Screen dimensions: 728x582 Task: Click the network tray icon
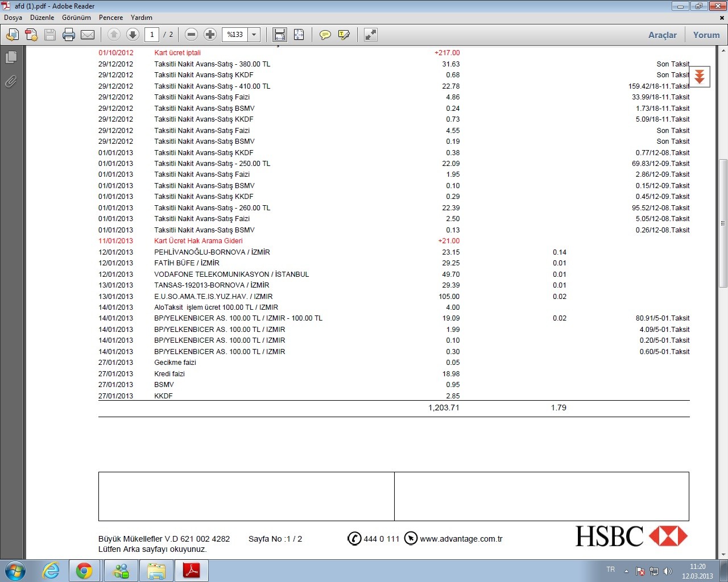(x=654, y=571)
